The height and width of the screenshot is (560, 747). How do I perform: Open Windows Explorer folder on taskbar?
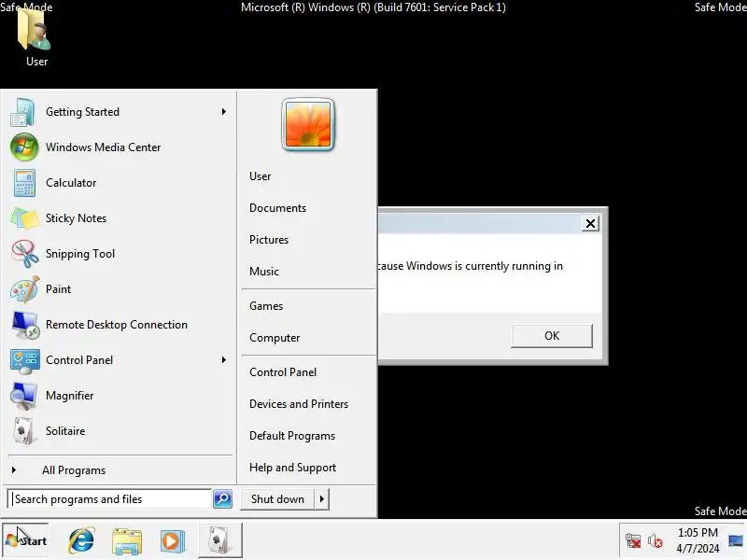pos(127,541)
